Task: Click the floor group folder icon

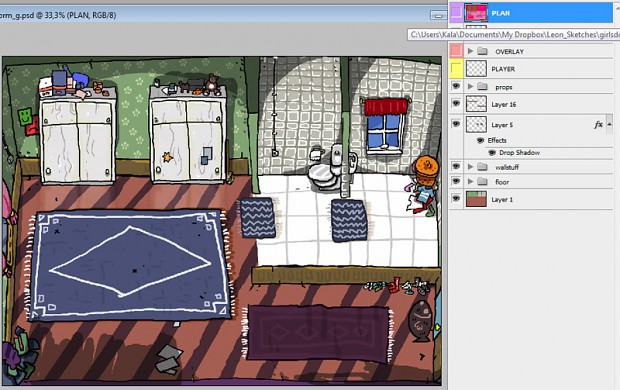Action: coord(482,182)
